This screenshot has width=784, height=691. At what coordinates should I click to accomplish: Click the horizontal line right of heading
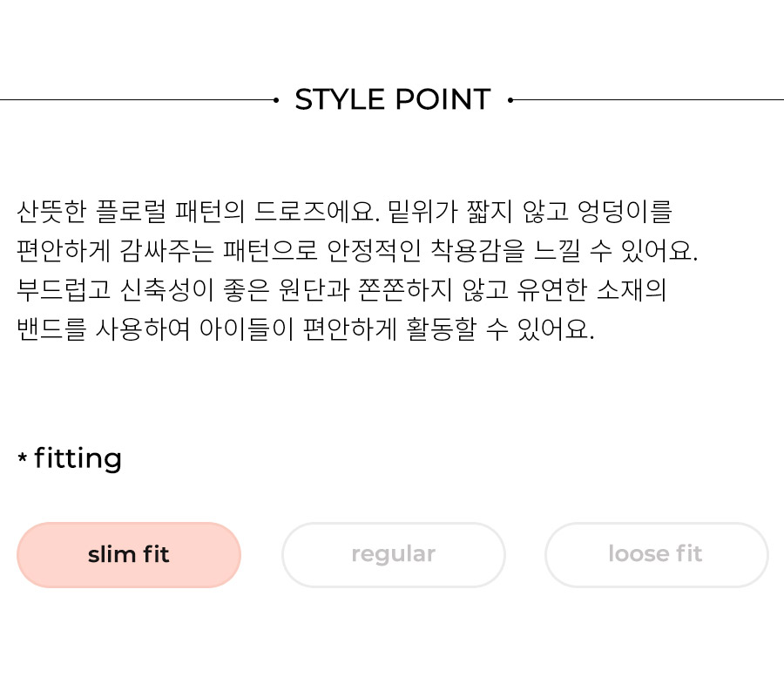pyautogui.click(x=648, y=100)
